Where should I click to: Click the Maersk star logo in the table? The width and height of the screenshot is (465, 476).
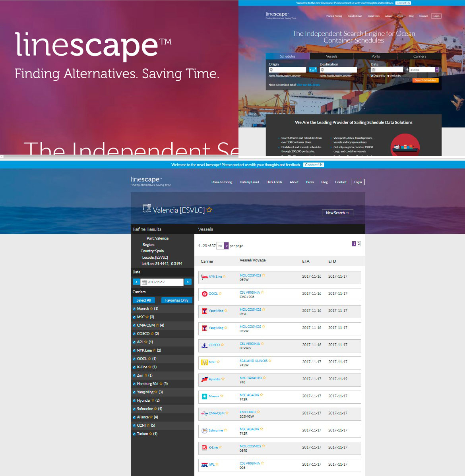pos(205,396)
